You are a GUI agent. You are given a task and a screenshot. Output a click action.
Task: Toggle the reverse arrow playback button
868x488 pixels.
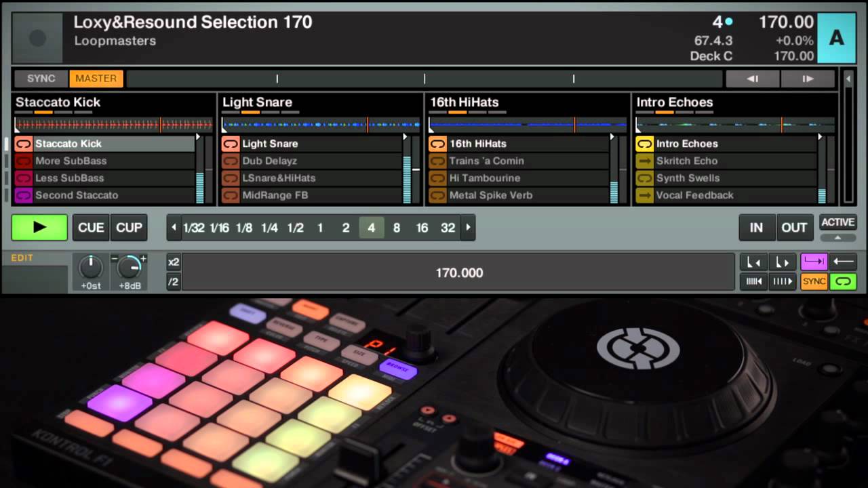coord(843,262)
